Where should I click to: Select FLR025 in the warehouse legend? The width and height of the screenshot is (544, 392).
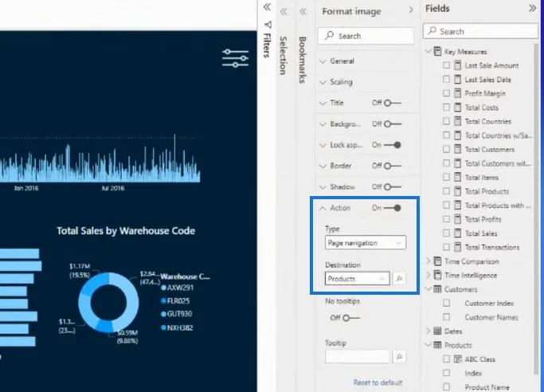tap(175, 300)
